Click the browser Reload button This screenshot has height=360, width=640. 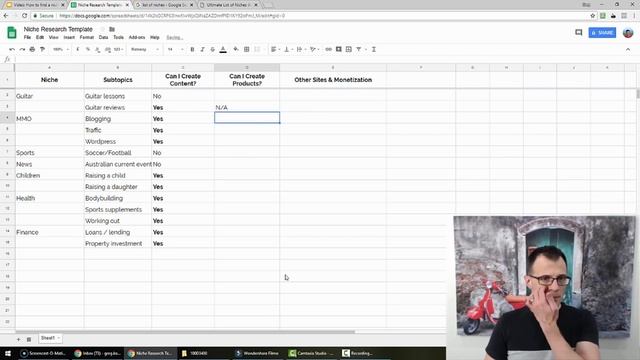click(x=24, y=16)
